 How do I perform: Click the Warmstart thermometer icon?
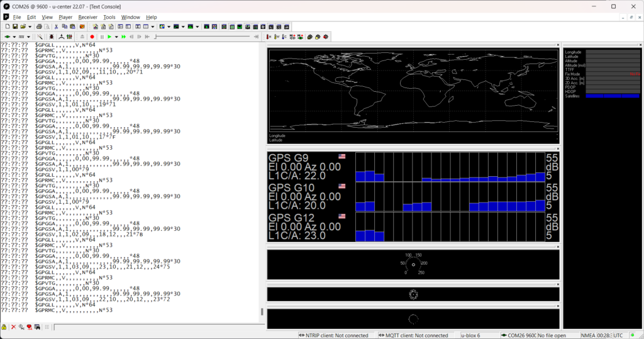(x=277, y=37)
